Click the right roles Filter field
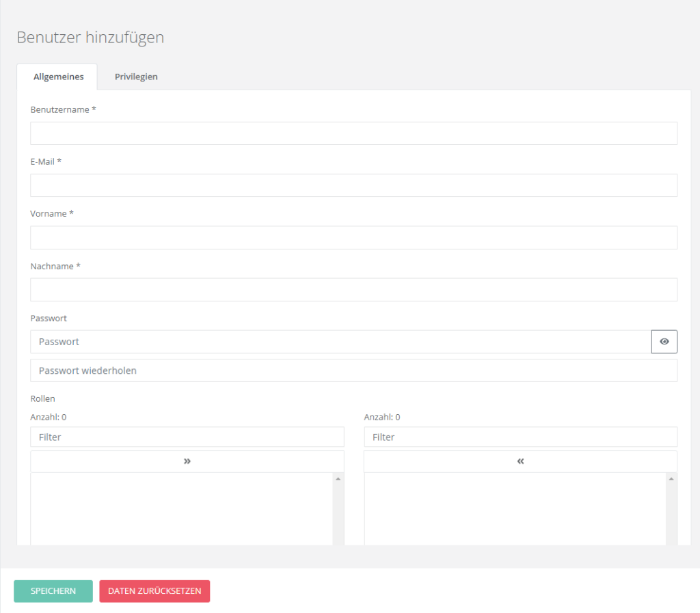The image size is (700, 613). (520, 437)
